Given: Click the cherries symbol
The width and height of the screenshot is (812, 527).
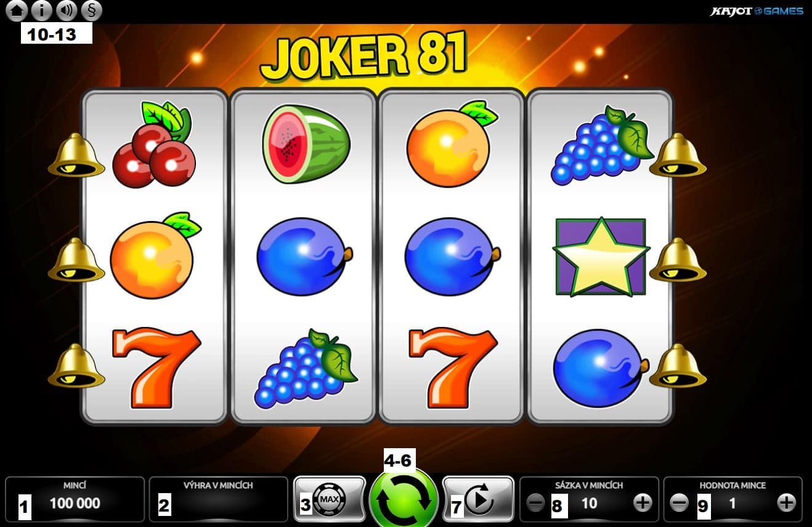Looking at the screenshot, I should pyautogui.click(x=153, y=145).
